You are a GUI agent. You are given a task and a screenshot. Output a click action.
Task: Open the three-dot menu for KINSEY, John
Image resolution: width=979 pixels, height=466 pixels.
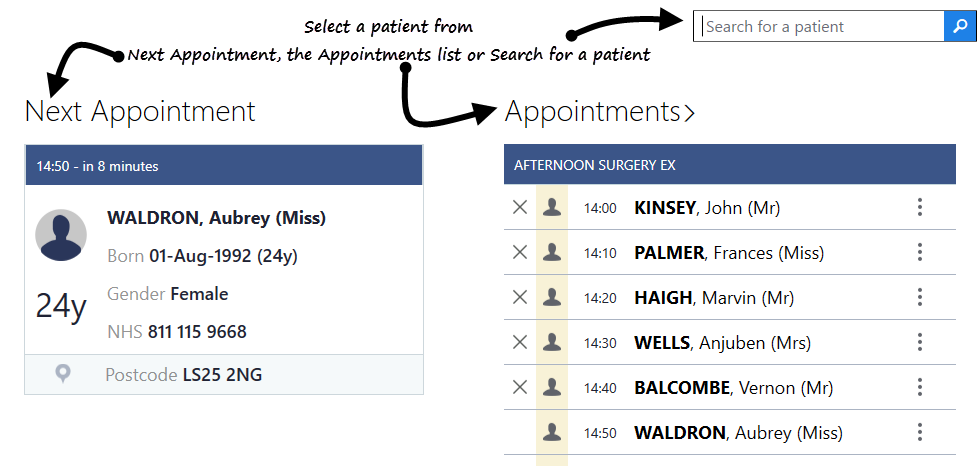pyautogui.click(x=920, y=208)
